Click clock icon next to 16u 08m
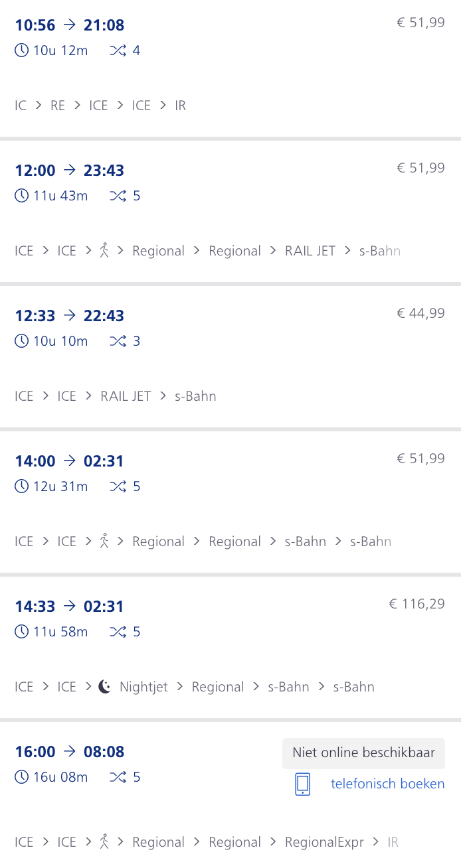This screenshot has height=868, width=461. [22, 777]
